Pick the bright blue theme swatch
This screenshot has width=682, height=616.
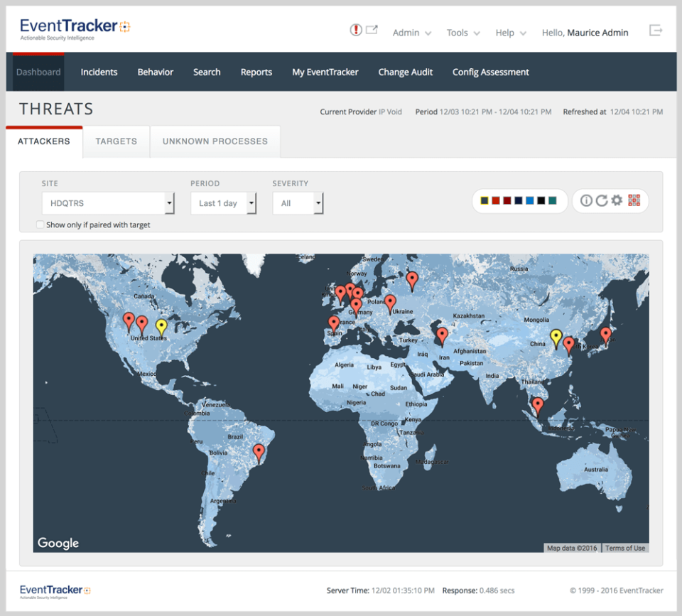point(530,200)
